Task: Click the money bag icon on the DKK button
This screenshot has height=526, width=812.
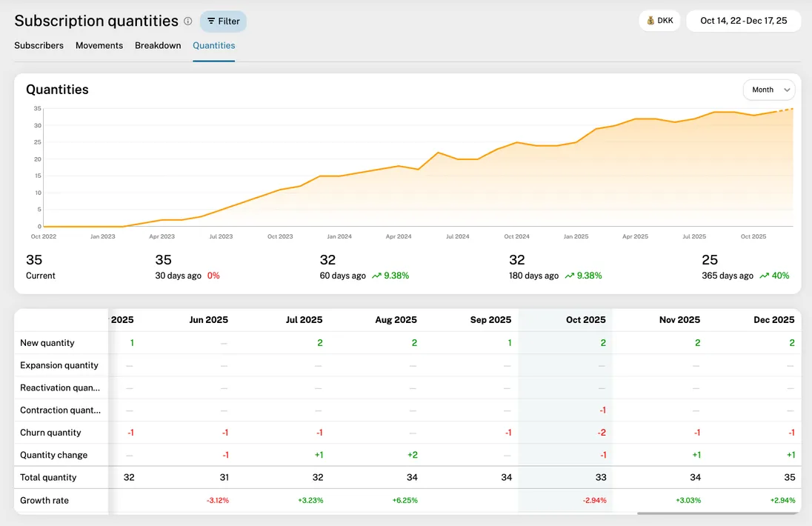Action: pyautogui.click(x=650, y=20)
